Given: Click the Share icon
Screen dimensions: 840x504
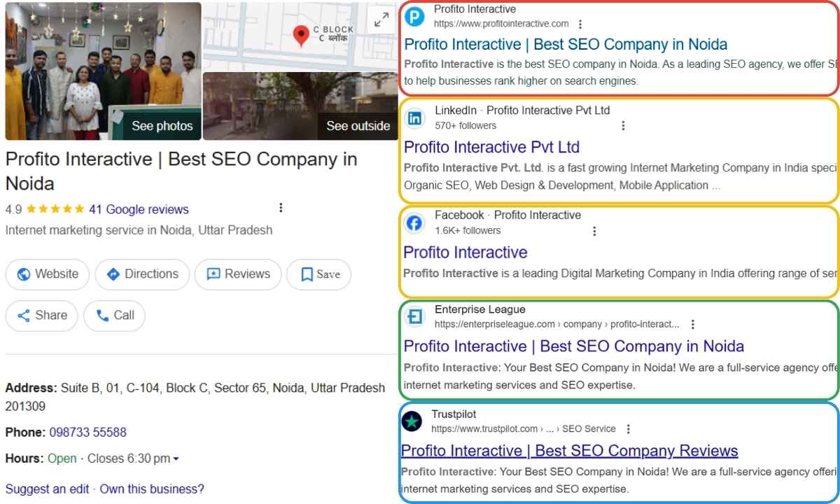Looking at the screenshot, I should [x=24, y=316].
